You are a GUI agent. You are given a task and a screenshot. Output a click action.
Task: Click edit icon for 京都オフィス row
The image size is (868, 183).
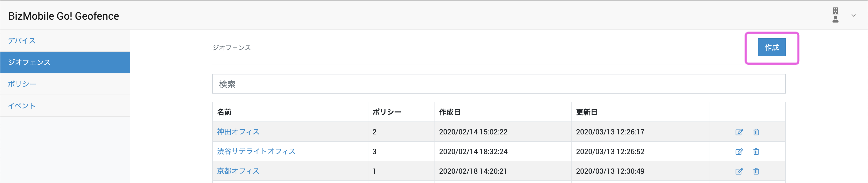(x=739, y=171)
